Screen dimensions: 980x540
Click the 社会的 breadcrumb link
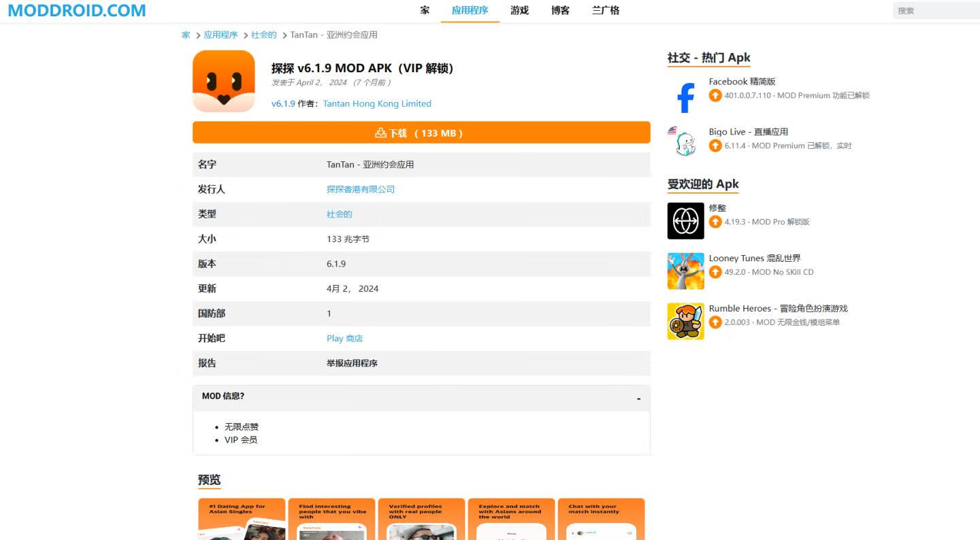pos(263,35)
